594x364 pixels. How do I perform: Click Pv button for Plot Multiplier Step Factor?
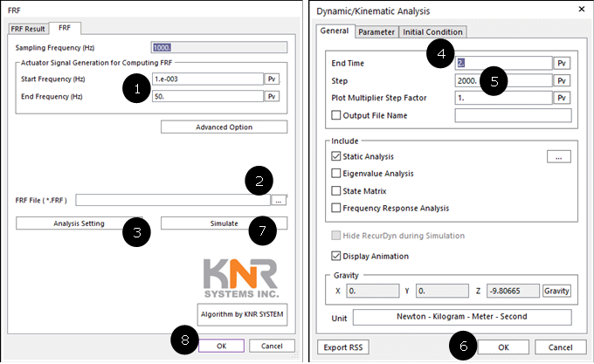[x=562, y=98]
